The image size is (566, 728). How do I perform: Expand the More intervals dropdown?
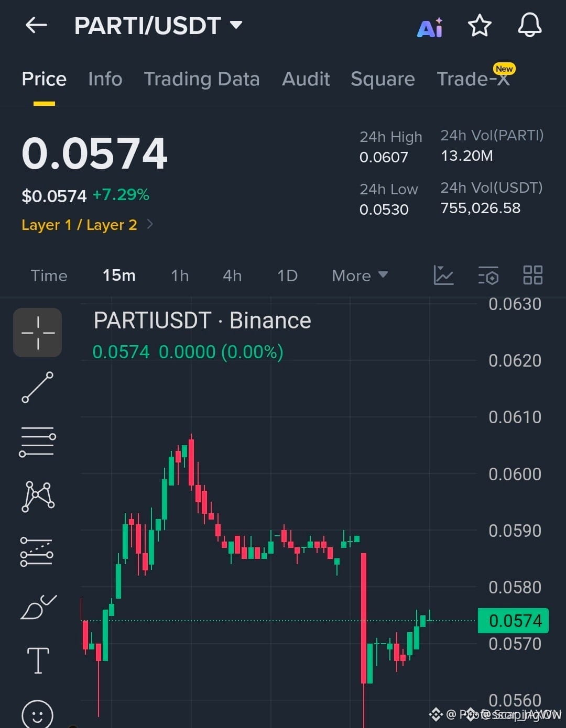360,275
